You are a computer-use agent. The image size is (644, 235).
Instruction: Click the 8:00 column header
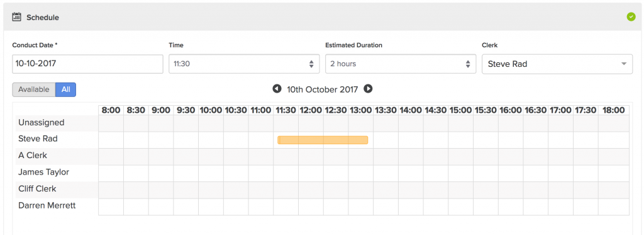coord(111,110)
